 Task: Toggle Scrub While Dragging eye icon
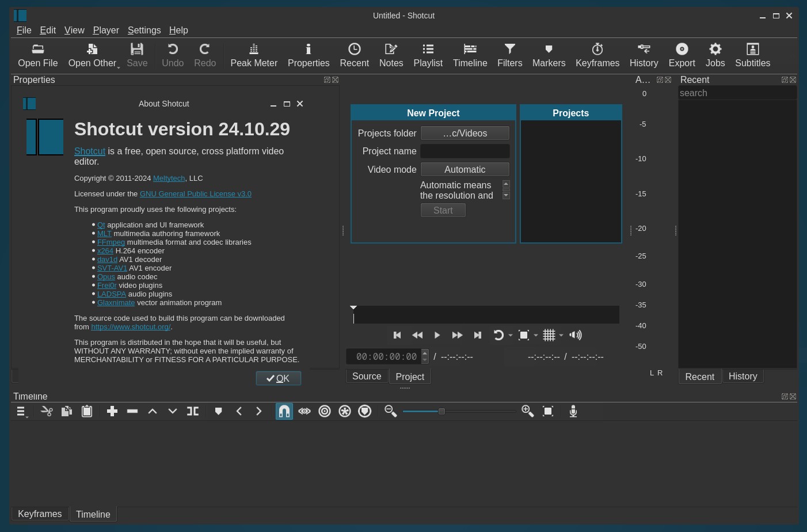(x=304, y=411)
